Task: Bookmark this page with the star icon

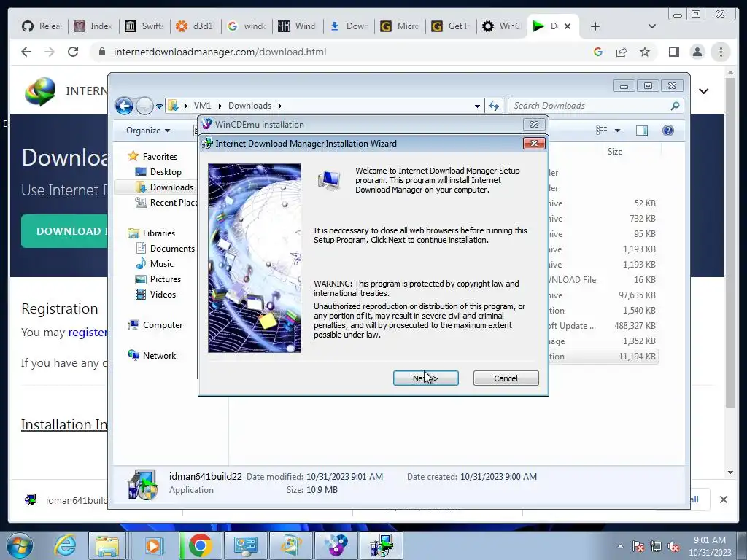Action: click(x=645, y=52)
